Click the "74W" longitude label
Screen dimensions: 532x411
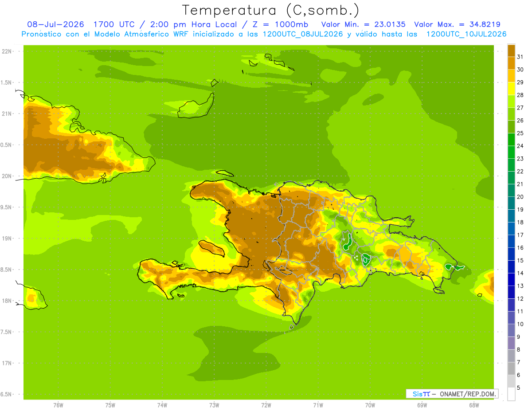tap(162, 405)
